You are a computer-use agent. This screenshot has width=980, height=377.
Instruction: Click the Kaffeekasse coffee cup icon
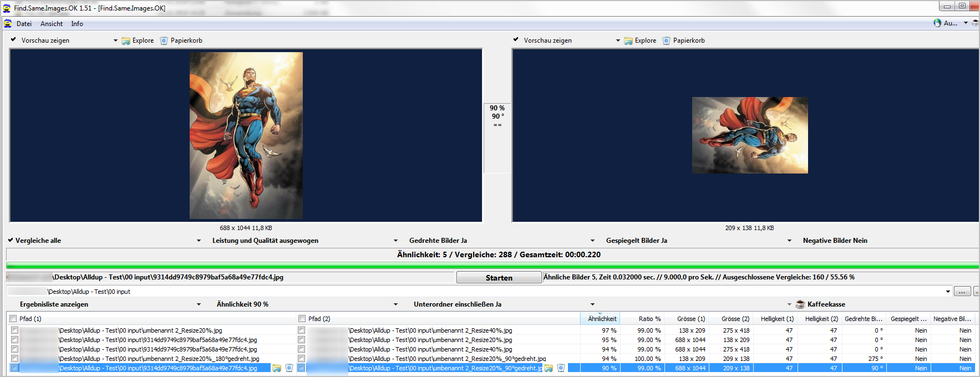(x=800, y=304)
